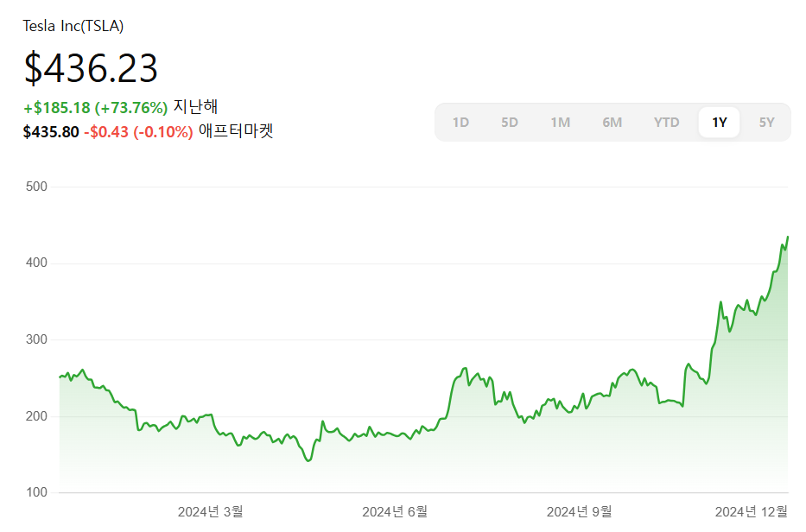
Task: Click the 2024년 6월 axis label
Action: 395,511
